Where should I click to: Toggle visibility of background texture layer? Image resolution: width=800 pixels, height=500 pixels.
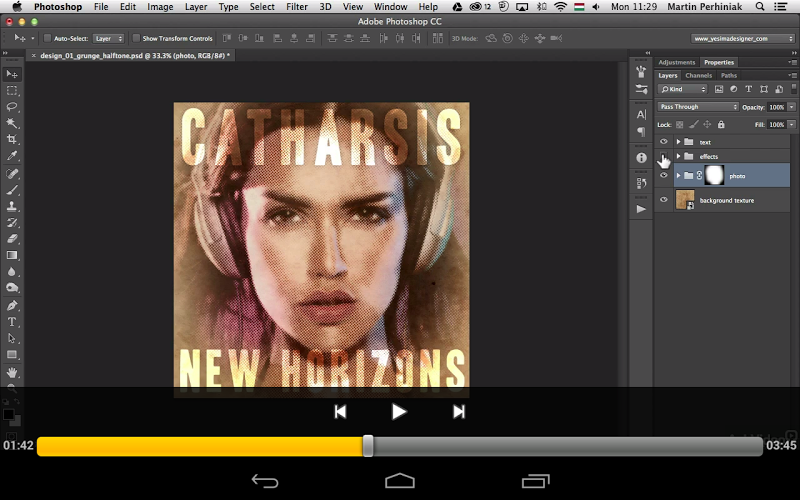[663, 200]
